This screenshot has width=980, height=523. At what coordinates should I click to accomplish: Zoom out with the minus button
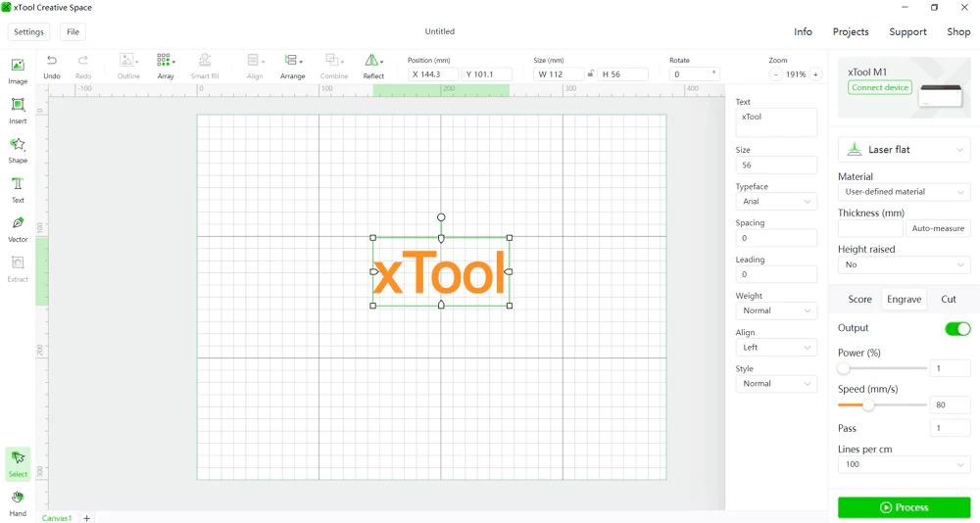775,74
